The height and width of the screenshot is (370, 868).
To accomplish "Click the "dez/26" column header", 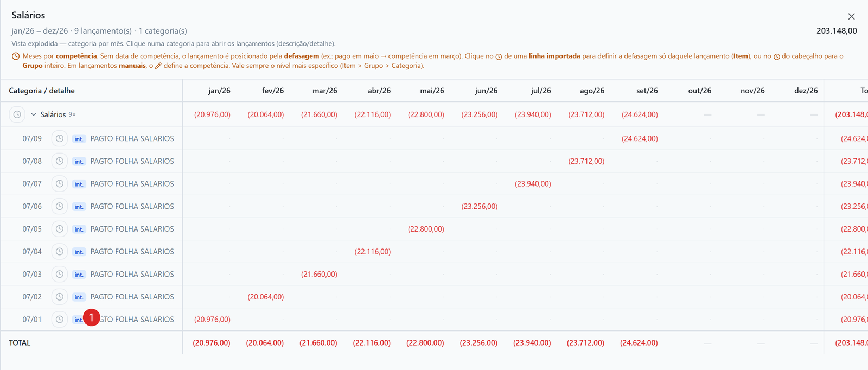I will [x=806, y=91].
